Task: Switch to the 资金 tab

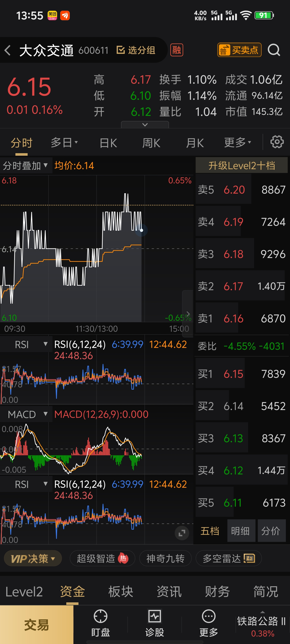Action: 72,592
